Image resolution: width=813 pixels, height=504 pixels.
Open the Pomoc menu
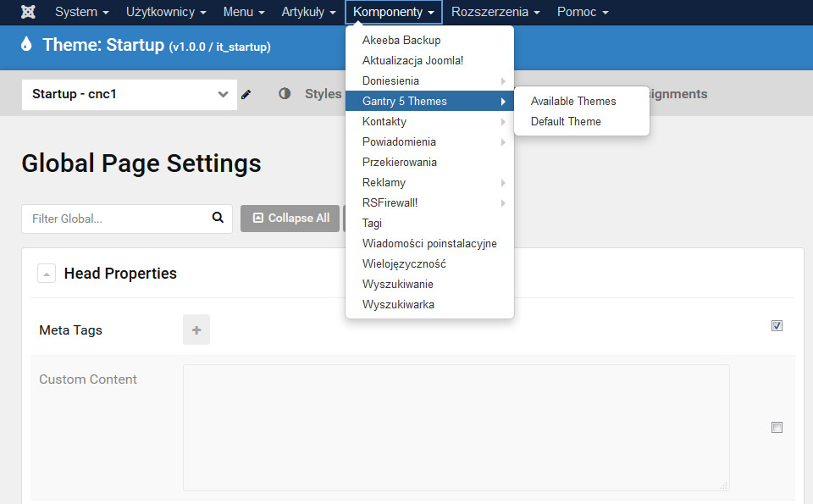(x=583, y=12)
